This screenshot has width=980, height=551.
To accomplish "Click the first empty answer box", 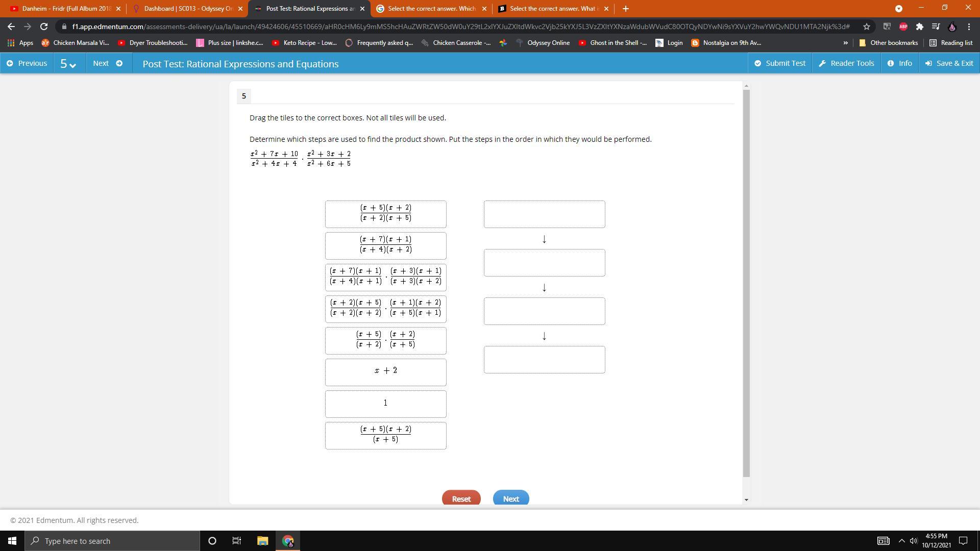I will 544,214.
